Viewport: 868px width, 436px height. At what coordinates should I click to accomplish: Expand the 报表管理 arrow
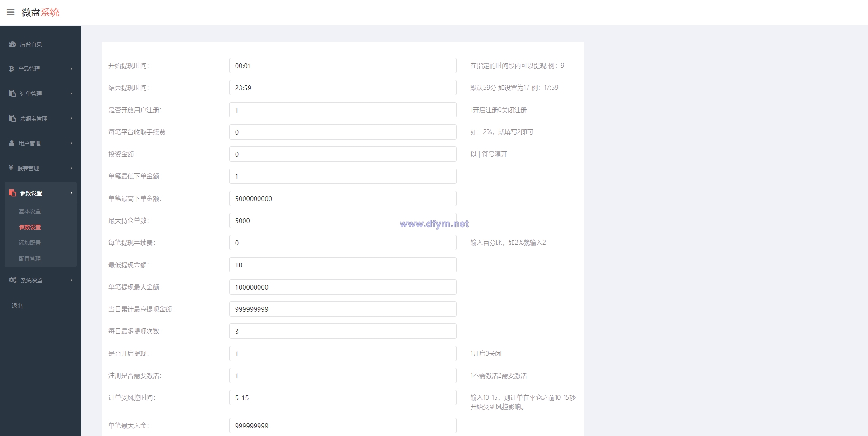(71, 168)
